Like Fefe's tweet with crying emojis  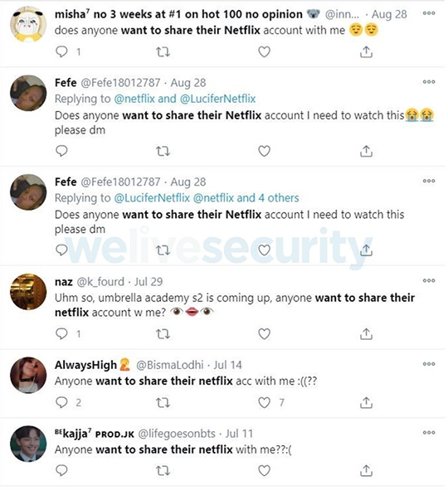tap(264, 151)
